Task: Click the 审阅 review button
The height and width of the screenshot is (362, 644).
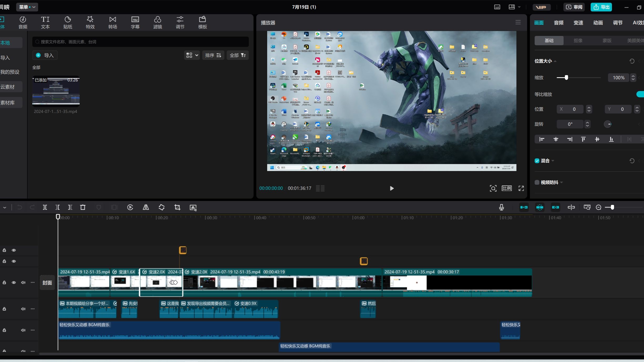Action: click(x=574, y=7)
